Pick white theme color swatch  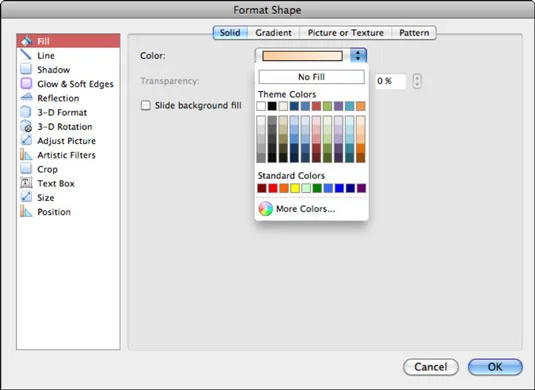[261, 106]
